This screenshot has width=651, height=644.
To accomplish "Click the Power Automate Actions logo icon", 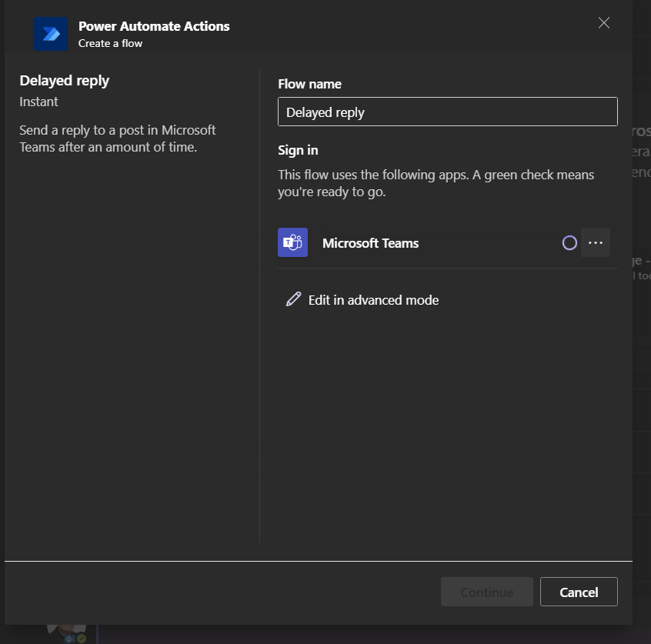I will 51,34.
